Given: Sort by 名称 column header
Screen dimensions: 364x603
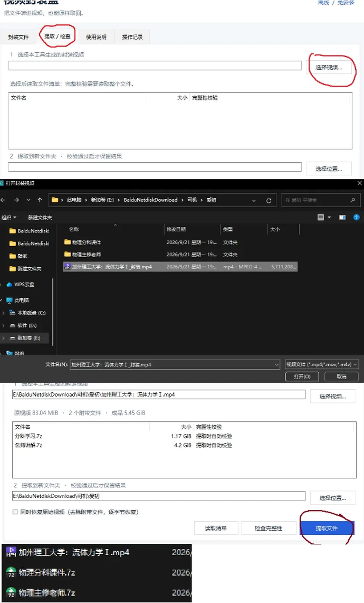Looking at the screenshot, I should (x=74, y=229).
